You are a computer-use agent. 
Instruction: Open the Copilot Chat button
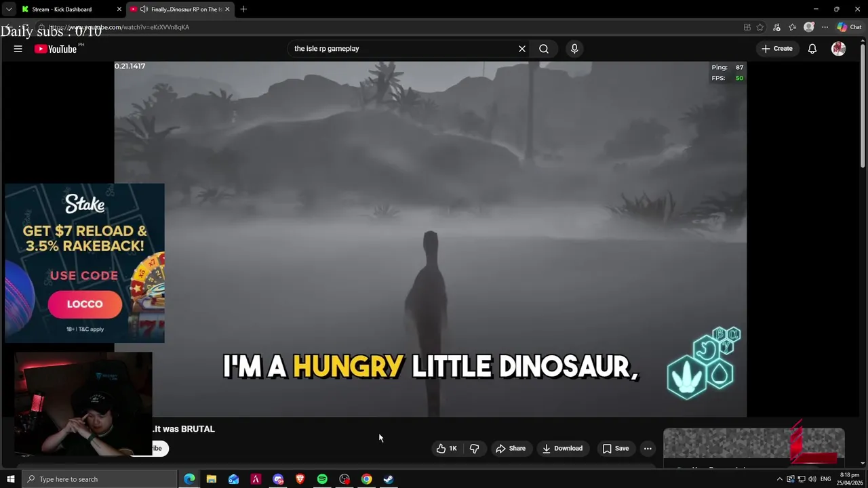[850, 27]
